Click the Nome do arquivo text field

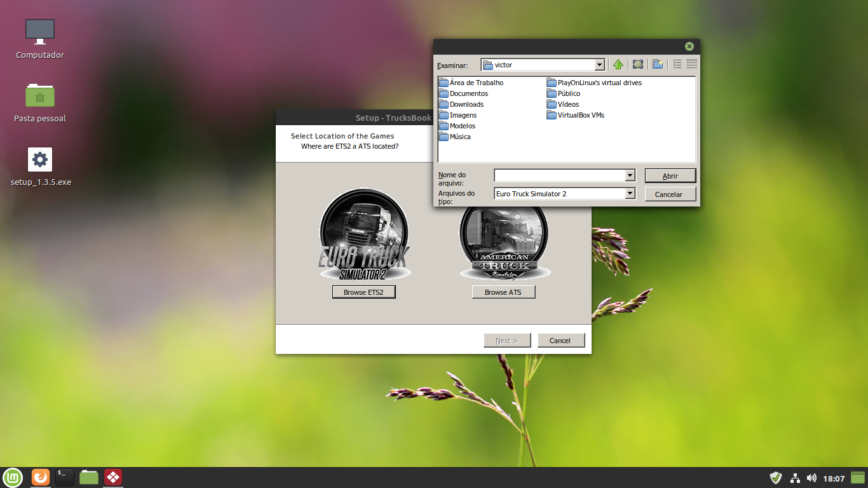[x=560, y=175]
